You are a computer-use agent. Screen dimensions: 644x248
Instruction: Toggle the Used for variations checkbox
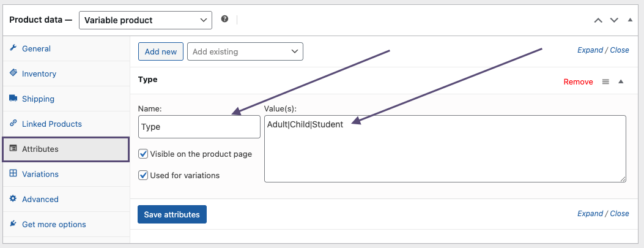(143, 175)
